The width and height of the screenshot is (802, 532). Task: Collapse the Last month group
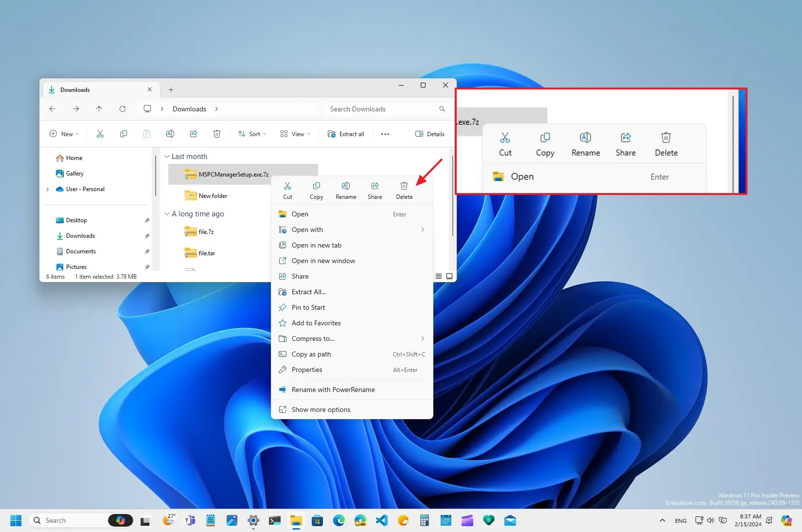[166, 156]
